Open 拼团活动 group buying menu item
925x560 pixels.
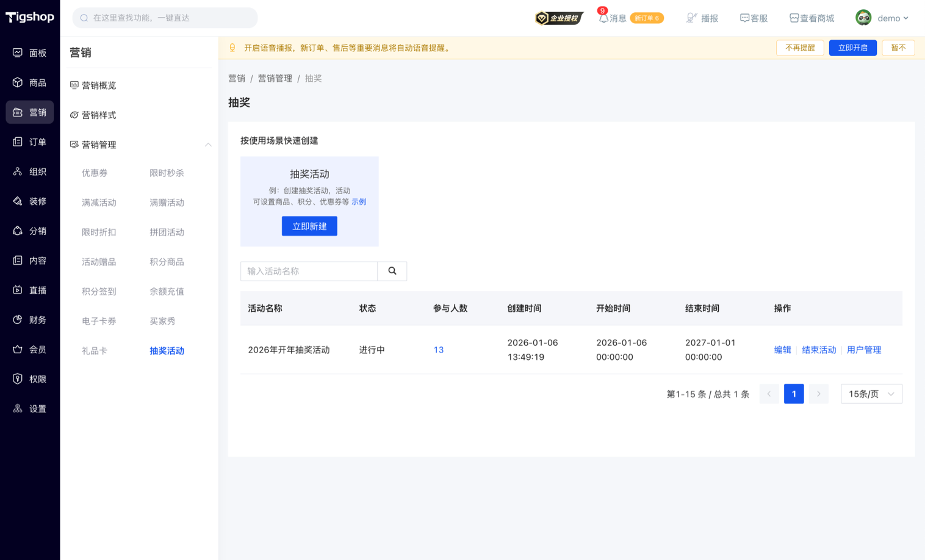[x=167, y=232]
